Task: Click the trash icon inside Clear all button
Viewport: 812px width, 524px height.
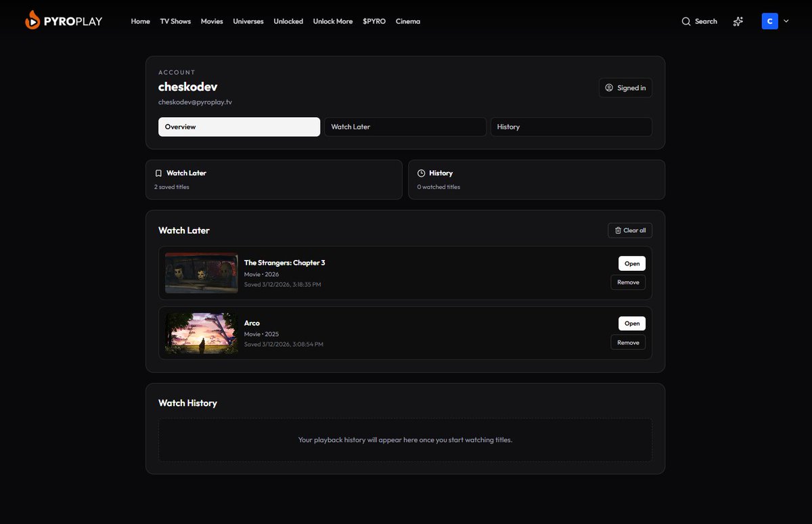Action: click(x=617, y=230)
